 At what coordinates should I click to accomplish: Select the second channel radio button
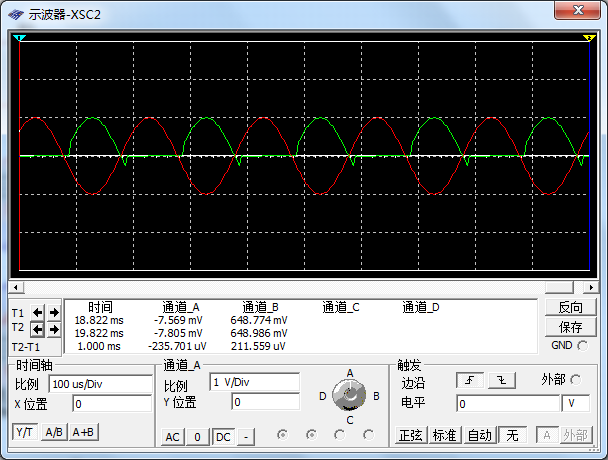tap(311, 435)
